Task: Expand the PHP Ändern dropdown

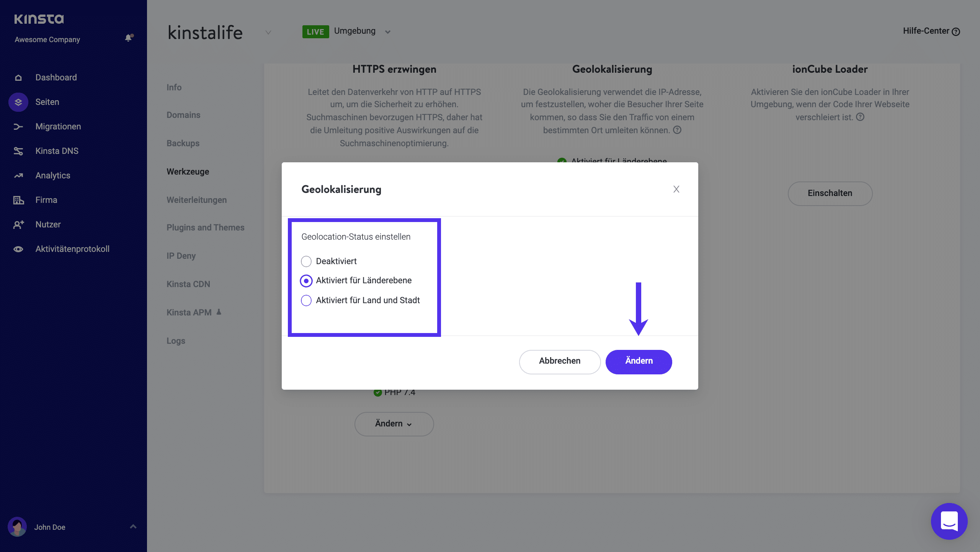Action: pyautogui.click(x=394, y=424)
